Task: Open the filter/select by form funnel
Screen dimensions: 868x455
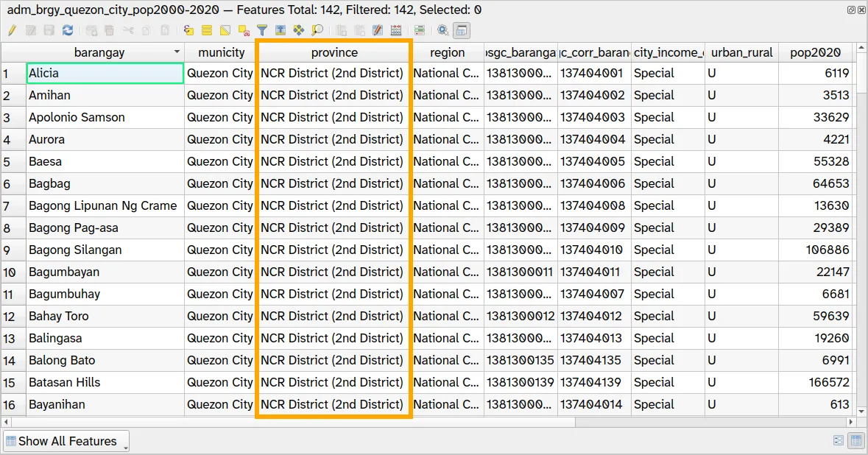Action: pyautogui.click(x=262, y=31)
